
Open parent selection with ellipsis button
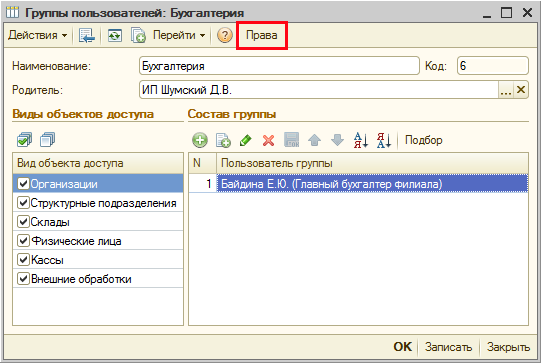point(506,90)
